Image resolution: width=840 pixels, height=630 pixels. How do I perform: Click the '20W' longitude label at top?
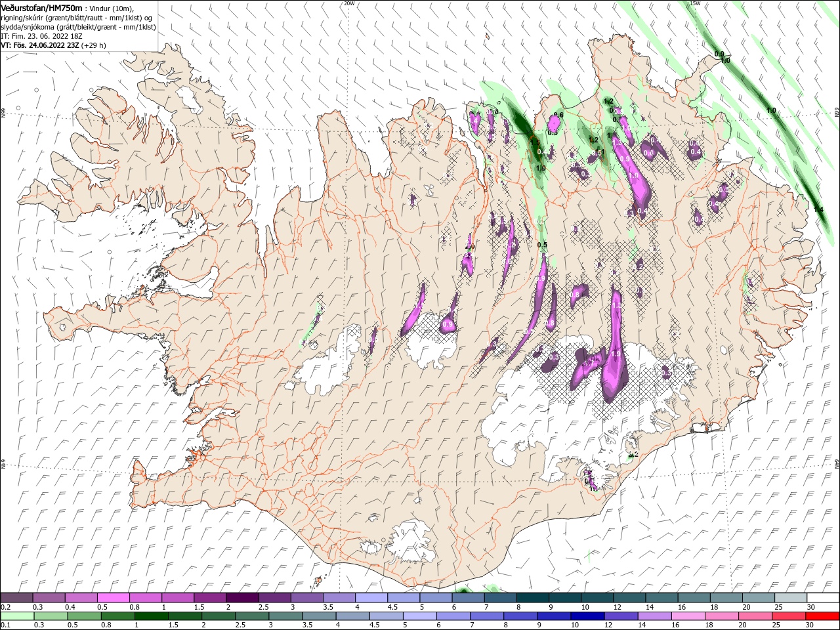[349, 3]
